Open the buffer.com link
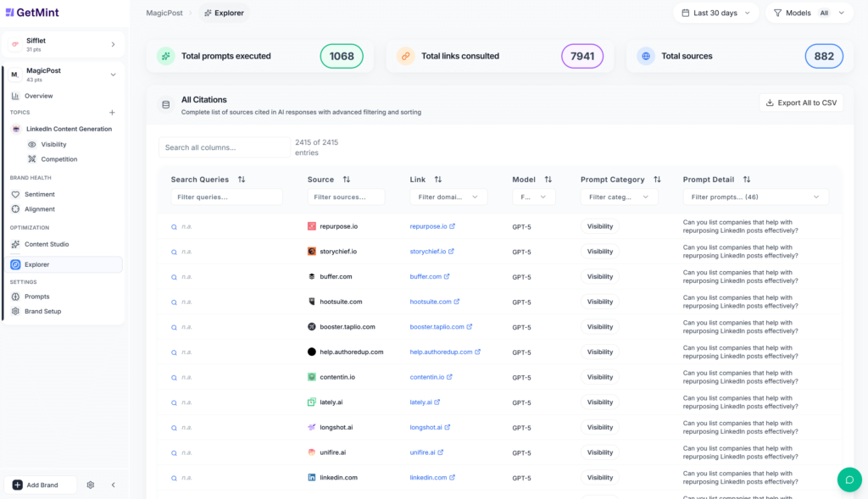The height and width of the screenshot is (499, 868). coord(425,276)
